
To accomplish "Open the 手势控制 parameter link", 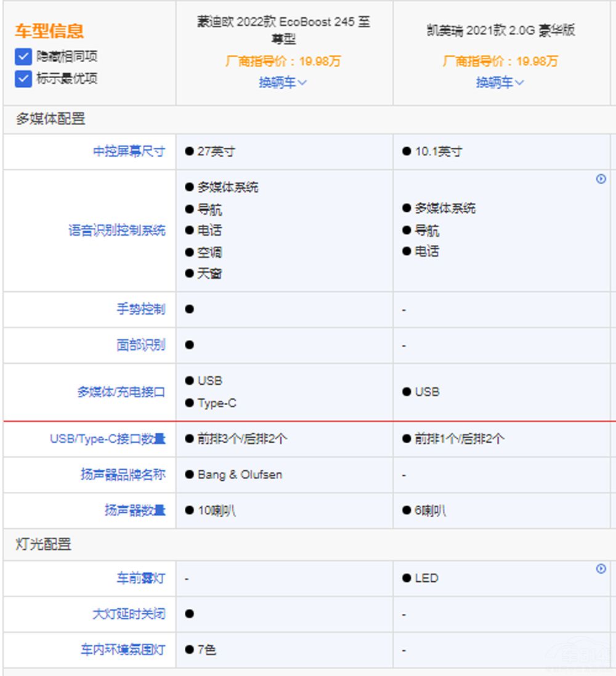I will click(141, 309).
